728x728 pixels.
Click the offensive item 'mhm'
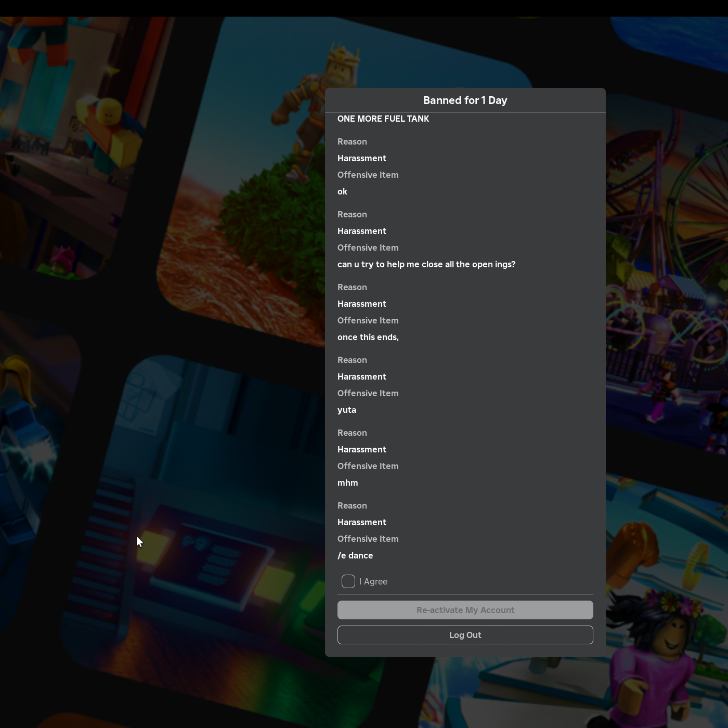pyautogui.click(x=347, y=483)
